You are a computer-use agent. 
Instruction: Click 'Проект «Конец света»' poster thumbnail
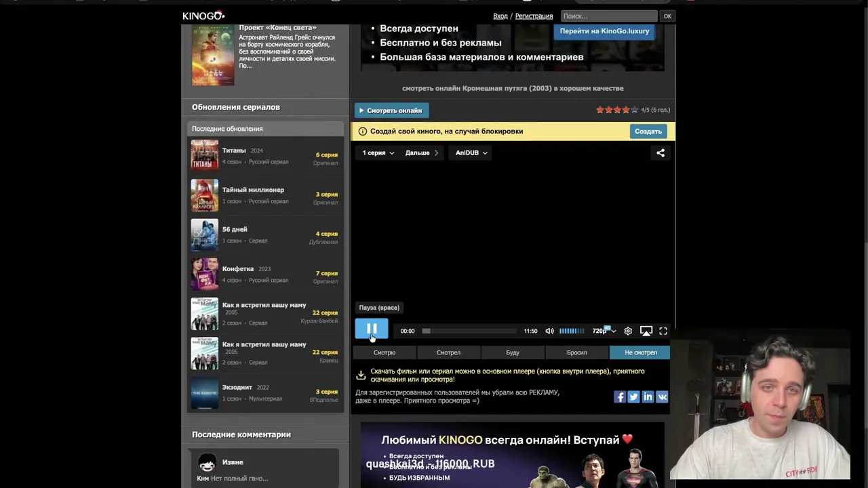click(x=213, y=55)
